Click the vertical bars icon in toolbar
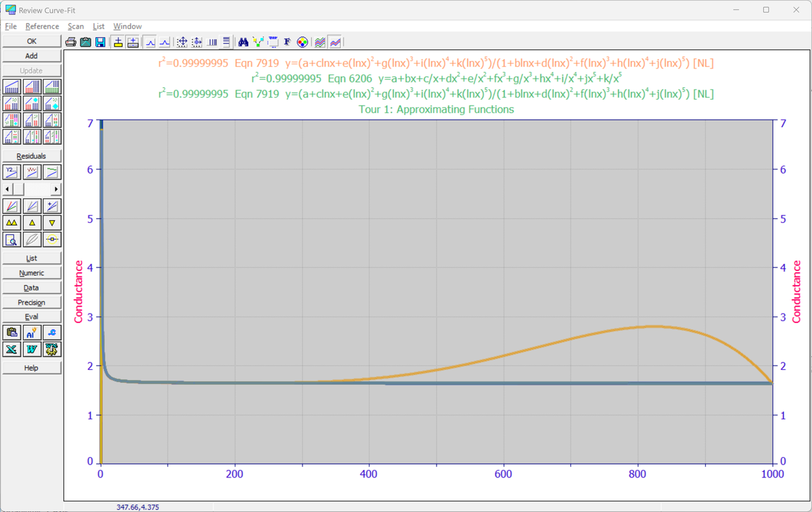812x512 pixels. click(x=212, y=42)
